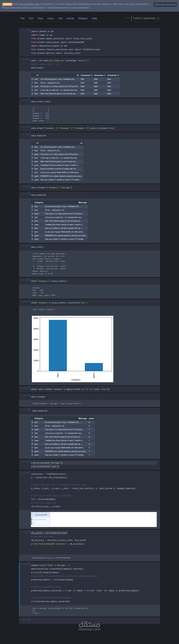179x644 pixels.
Task: Click the tall ham bar in chart
Action: coord(58,346)
